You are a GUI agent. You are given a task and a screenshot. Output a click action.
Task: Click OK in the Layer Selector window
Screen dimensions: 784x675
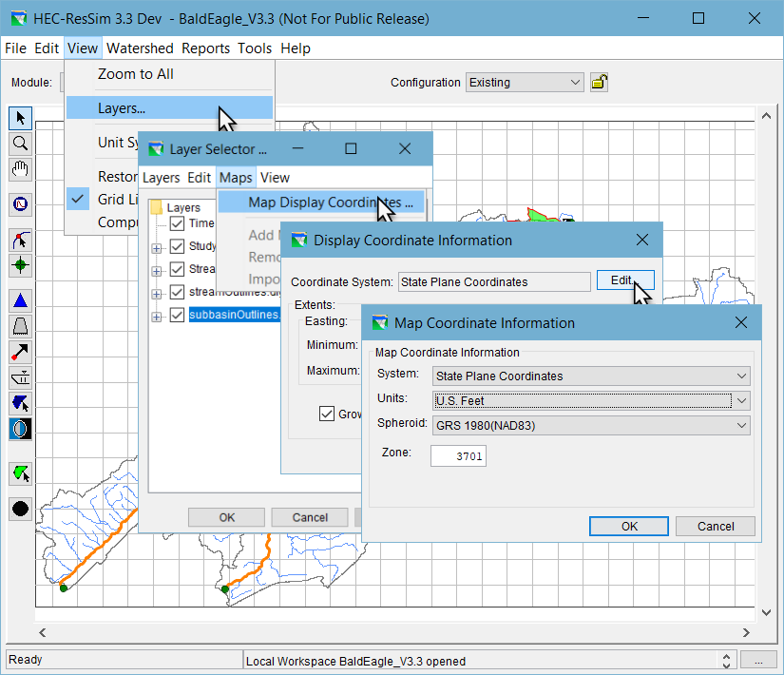click(x=226, y=517)
